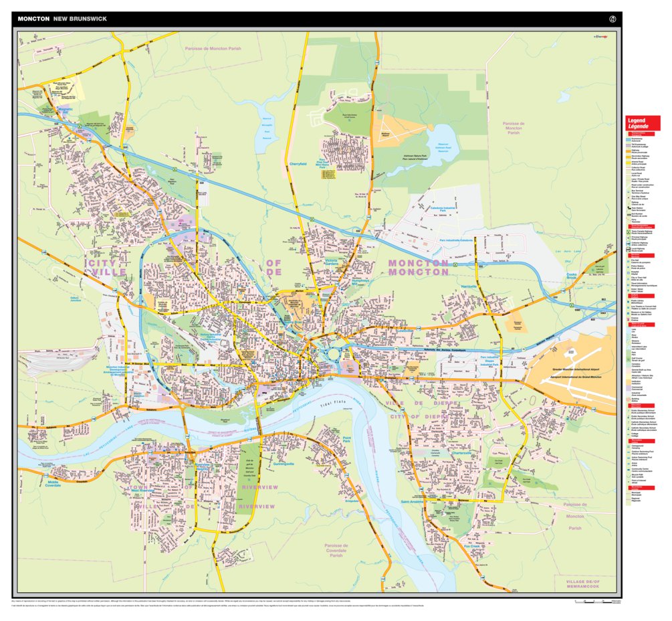Click the green Park color swatch
This screenshot has width=672, height=621.
627,351
